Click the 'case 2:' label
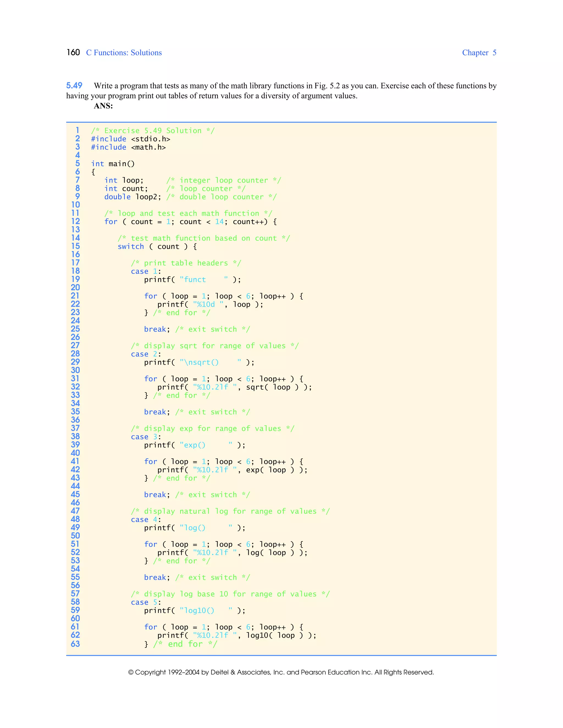This screenshot has width=563, height=728. point(146,354)
